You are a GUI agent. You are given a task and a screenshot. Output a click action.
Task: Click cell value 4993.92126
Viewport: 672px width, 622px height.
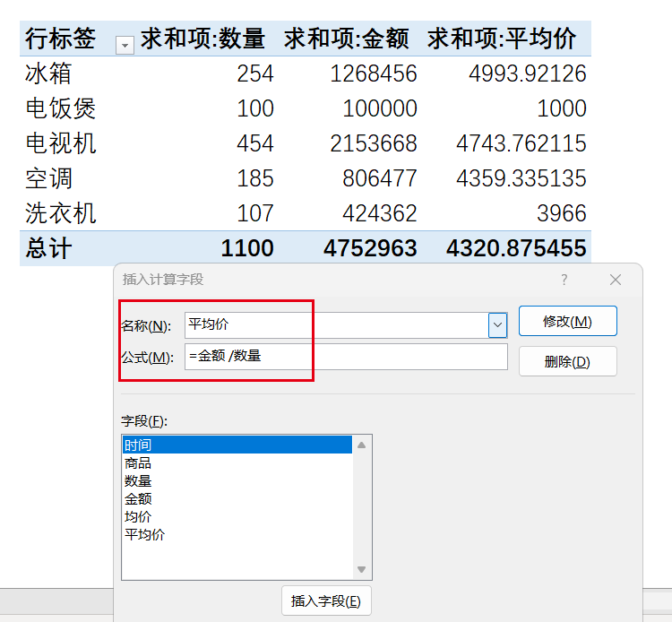(527, 73)
